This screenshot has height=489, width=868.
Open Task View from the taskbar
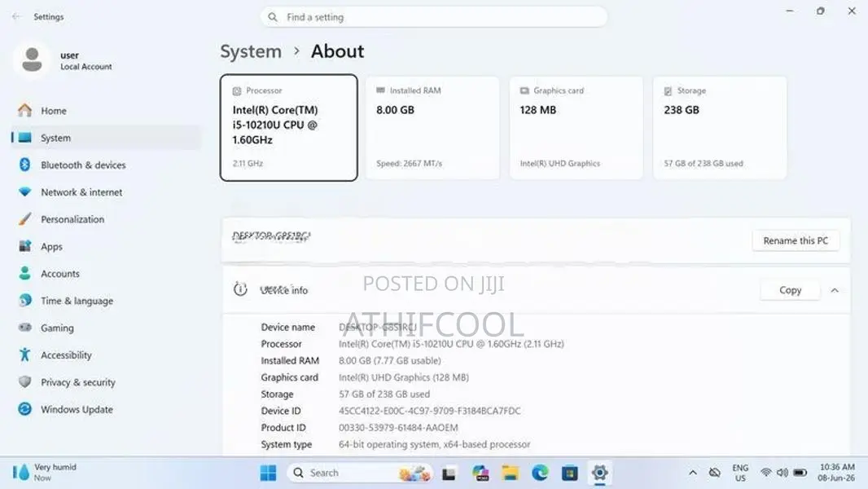click(x=449, y=474)
